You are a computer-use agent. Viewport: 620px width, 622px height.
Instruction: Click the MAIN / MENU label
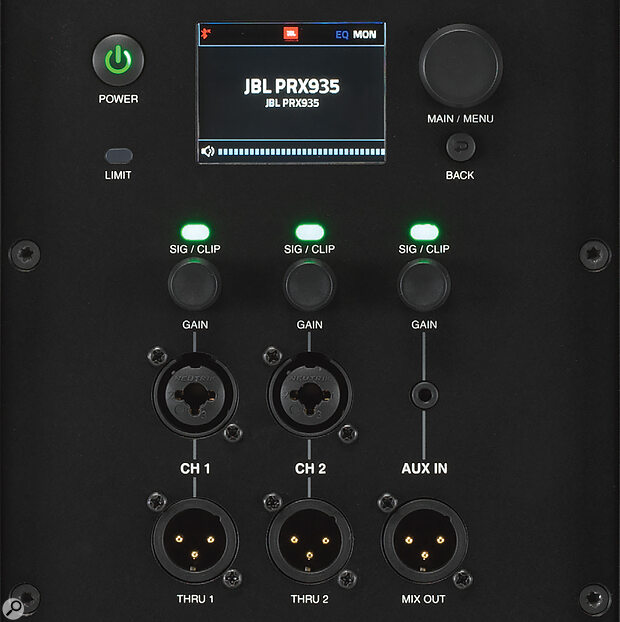[x=460, y=119]
